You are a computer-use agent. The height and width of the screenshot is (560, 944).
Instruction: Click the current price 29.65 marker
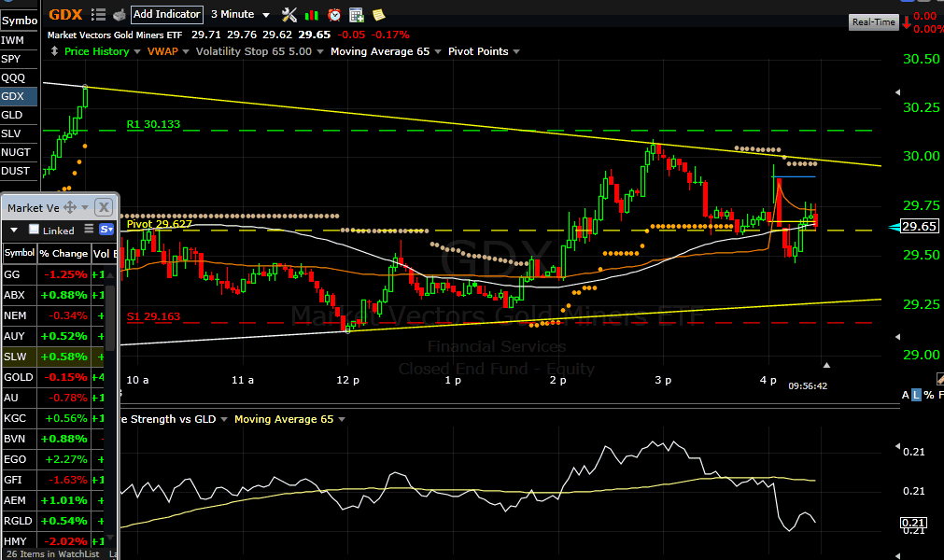click(919, 226)
